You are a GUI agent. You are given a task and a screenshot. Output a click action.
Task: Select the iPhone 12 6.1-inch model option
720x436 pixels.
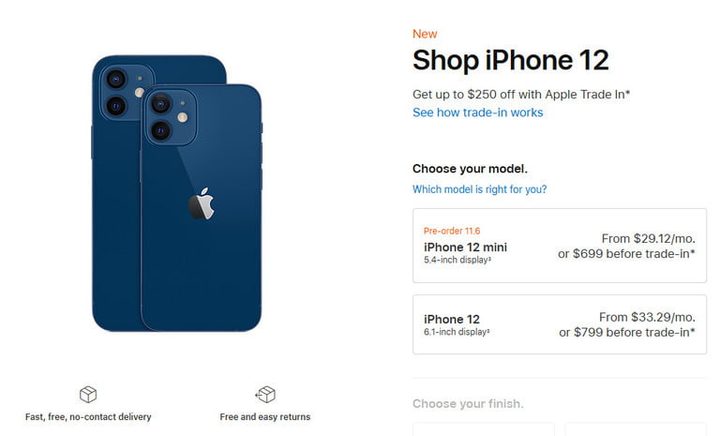coord(559,324)
